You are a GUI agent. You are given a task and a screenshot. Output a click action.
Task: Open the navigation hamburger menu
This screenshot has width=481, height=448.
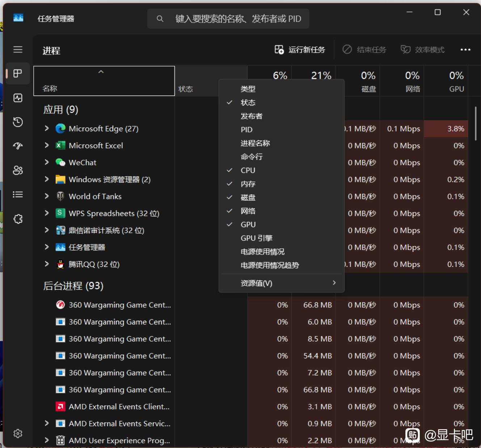pyautogui.click(x=18, y=50)
